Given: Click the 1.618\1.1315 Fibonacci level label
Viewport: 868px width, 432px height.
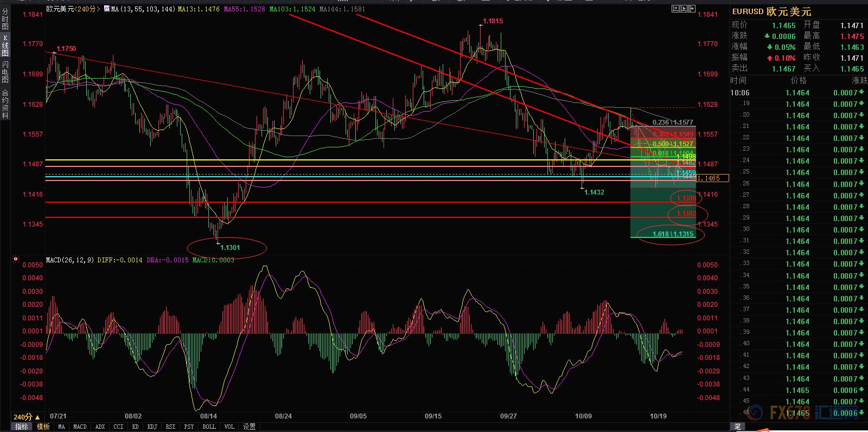Looking at the screenshot, I should point(673,234).
